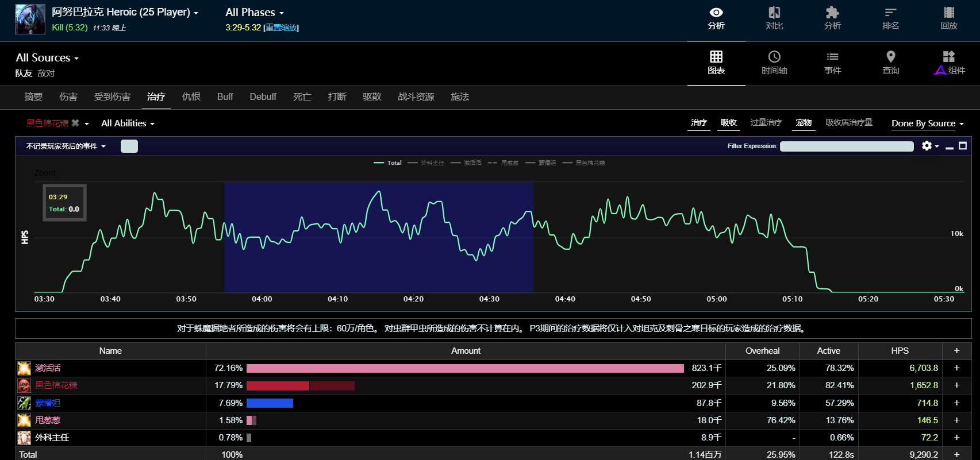Image resolution: width=980 pixels, height=460 pixels.
Task: Open the Debuff tab
Action: click(x=263, y=97)
